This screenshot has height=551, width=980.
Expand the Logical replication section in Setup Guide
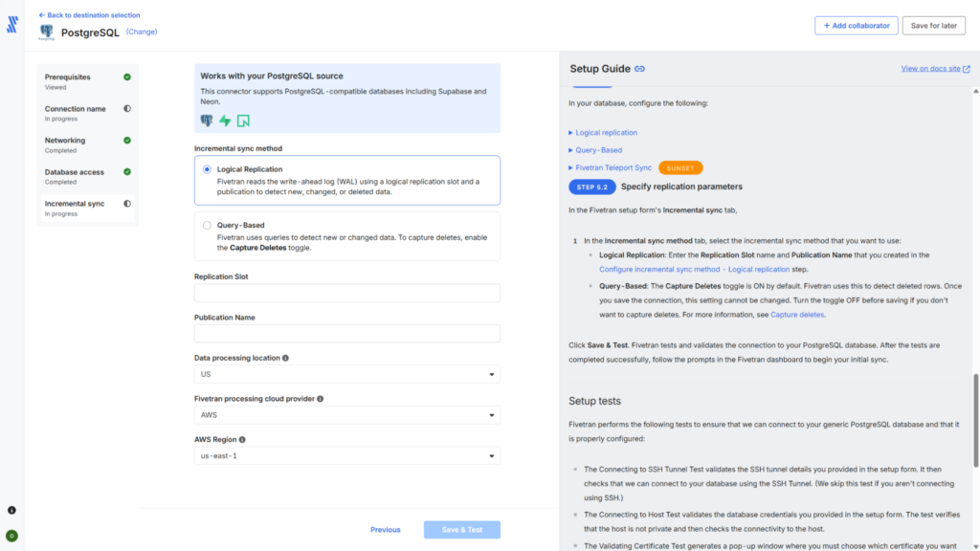[x=603, y=132]
